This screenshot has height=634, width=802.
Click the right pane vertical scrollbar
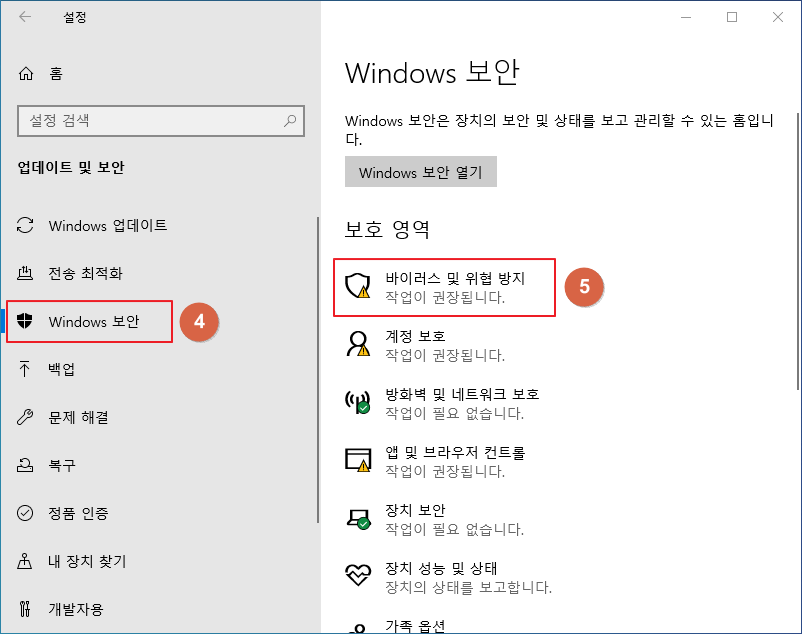pyautogui.click(x=798, y=251)
